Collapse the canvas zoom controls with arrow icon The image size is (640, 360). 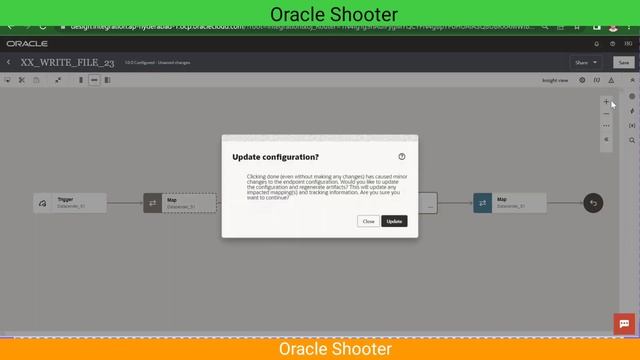pos(606,139)
